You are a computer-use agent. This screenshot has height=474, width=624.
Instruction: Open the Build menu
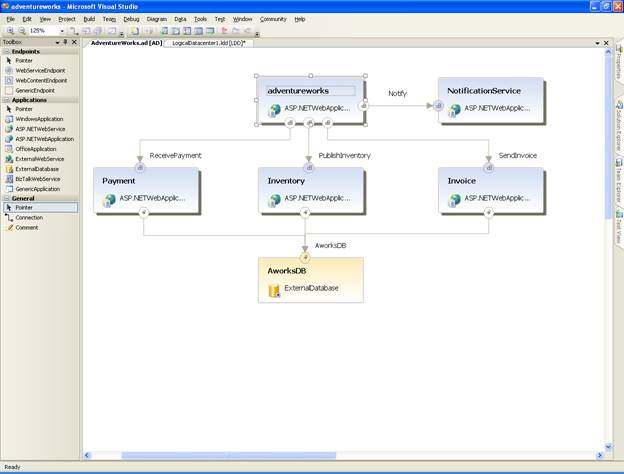pos(89,19)
